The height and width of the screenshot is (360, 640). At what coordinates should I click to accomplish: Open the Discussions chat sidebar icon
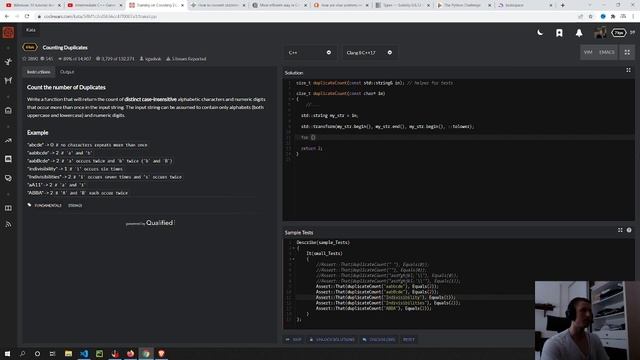(x=8, y=178)
